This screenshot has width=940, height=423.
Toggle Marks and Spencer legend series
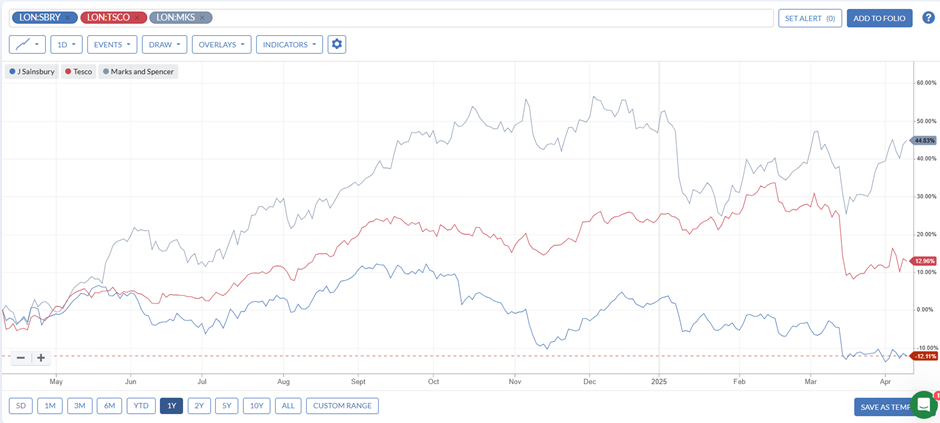(138, 72)
